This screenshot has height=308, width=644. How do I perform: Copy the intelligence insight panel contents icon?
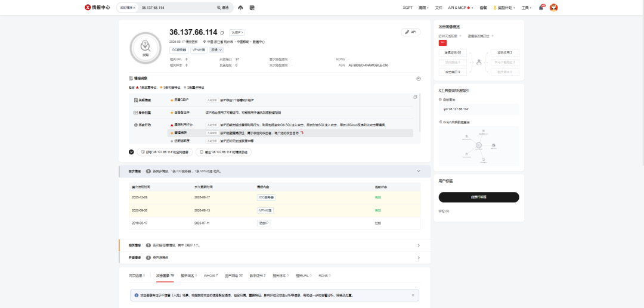point(415,97)
